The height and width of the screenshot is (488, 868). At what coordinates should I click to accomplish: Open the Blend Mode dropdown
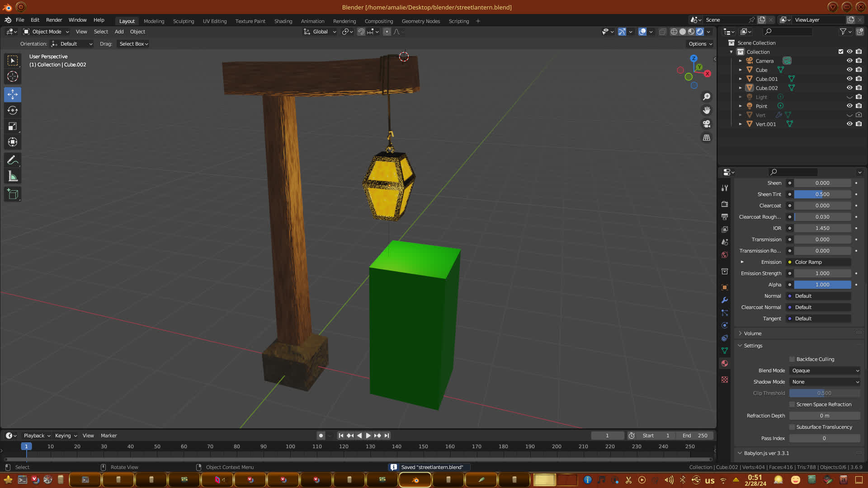(825, 371)
